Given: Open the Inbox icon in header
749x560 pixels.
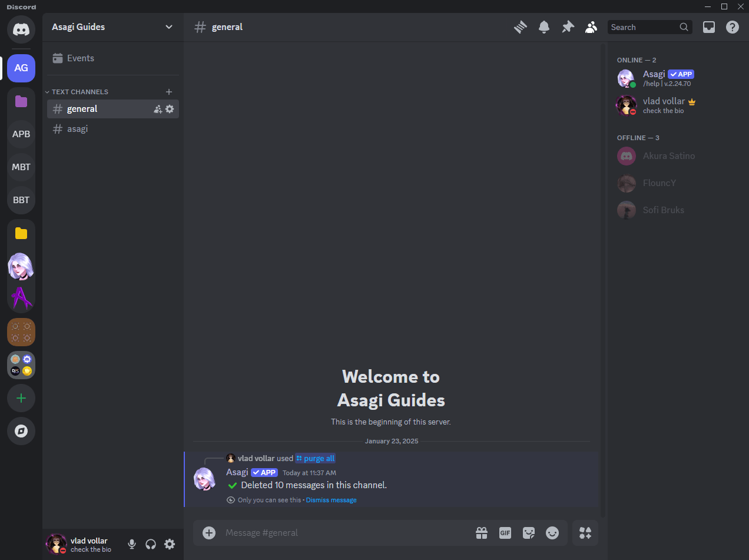Looking at the screenshot, I should pyautogui.click(x=709, y=27).
